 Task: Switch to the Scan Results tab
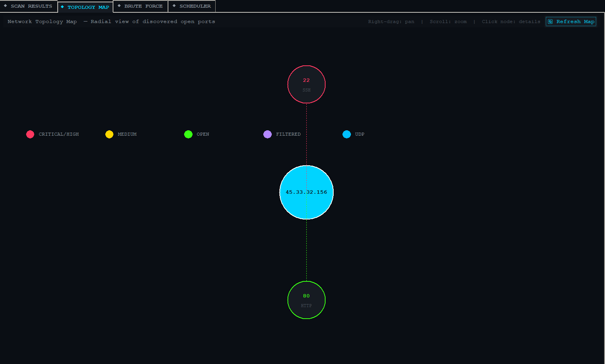tap(29, 6)
